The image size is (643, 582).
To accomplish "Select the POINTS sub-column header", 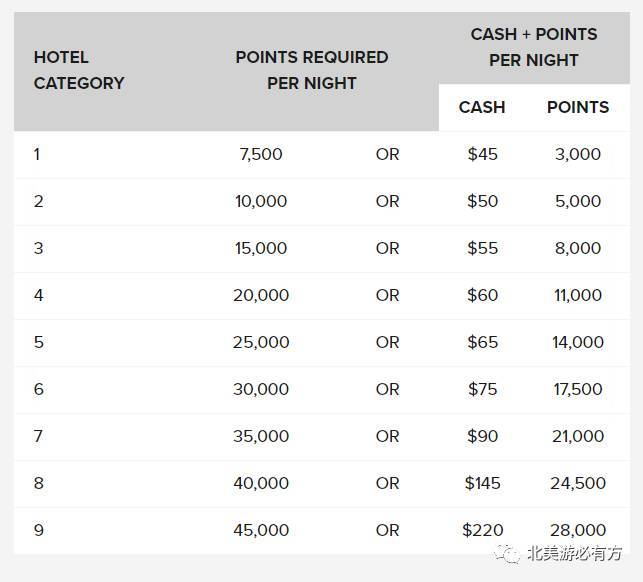I will point(578,107).
